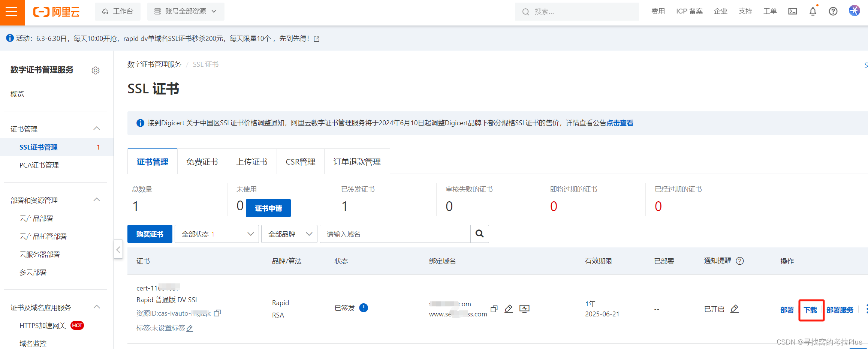This screenshot has height=349, width=868.
Task: Open the hamburger menu in the orange corner
Action: click(12, 12)
